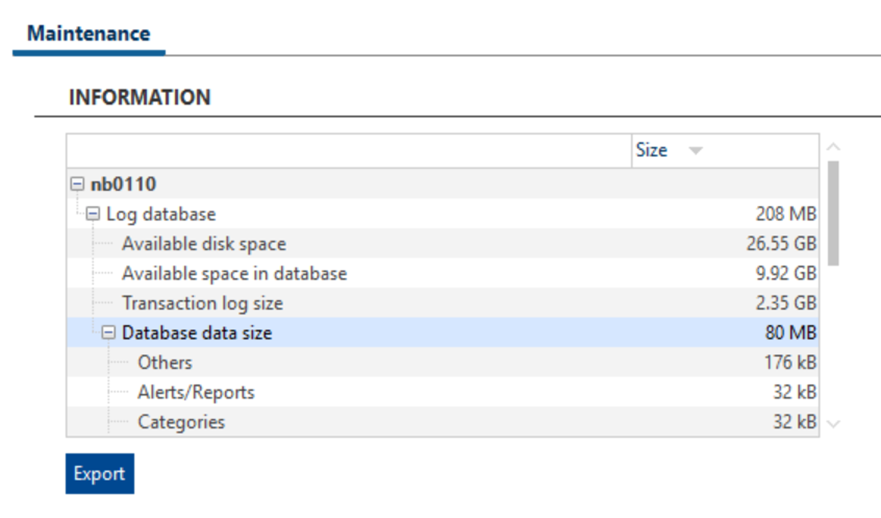Click the scrollbar down arrow

833,424
